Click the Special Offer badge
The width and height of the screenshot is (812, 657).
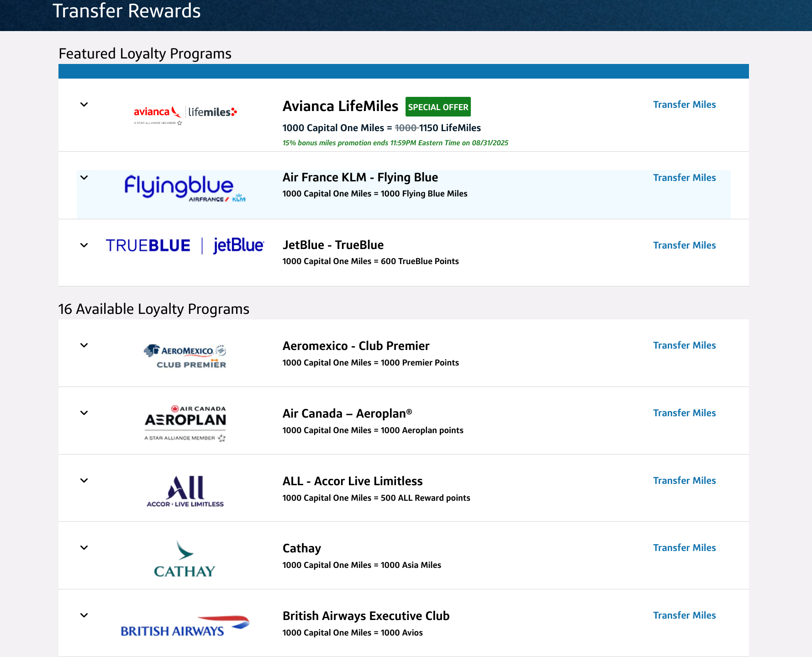click(438, 106)
